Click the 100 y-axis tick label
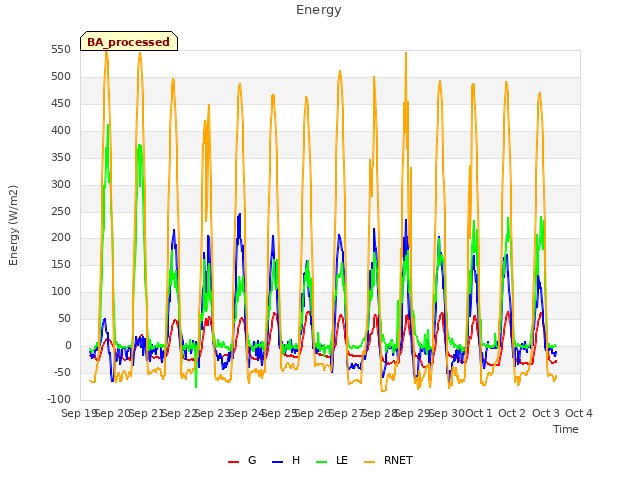640x480 pixels. point(61,291)
